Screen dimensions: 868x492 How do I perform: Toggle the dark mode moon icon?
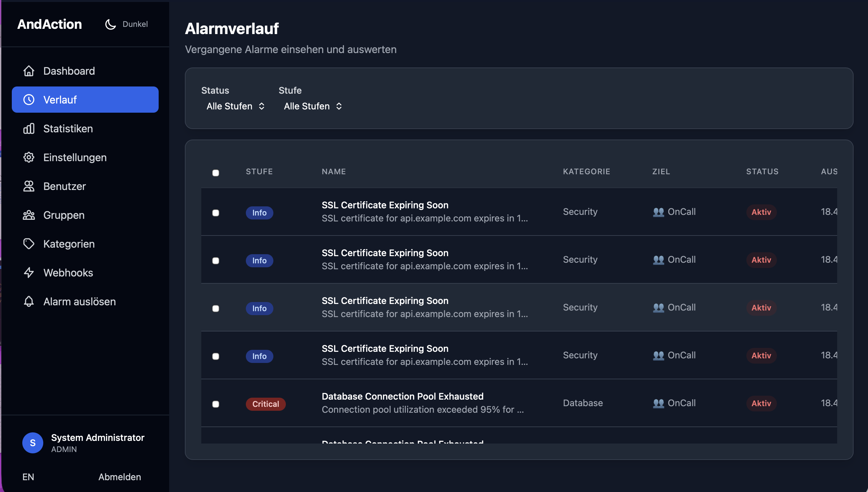(x=110, y=24)
